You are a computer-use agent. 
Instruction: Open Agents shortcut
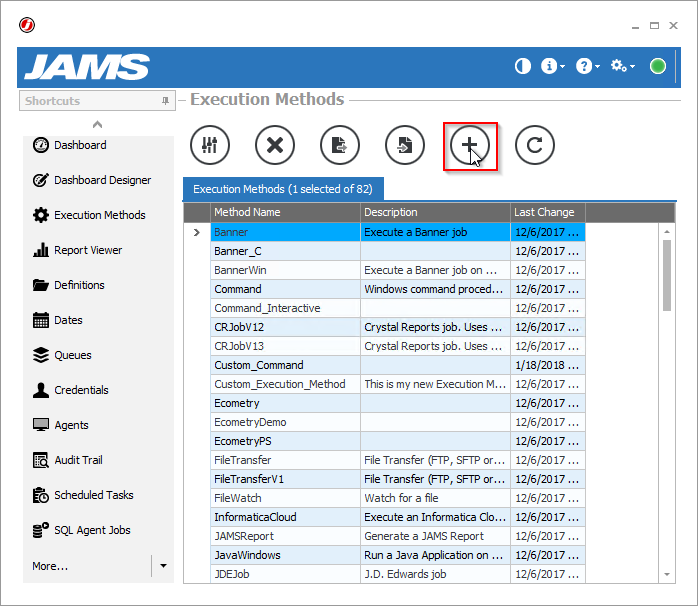coord(61,425)
